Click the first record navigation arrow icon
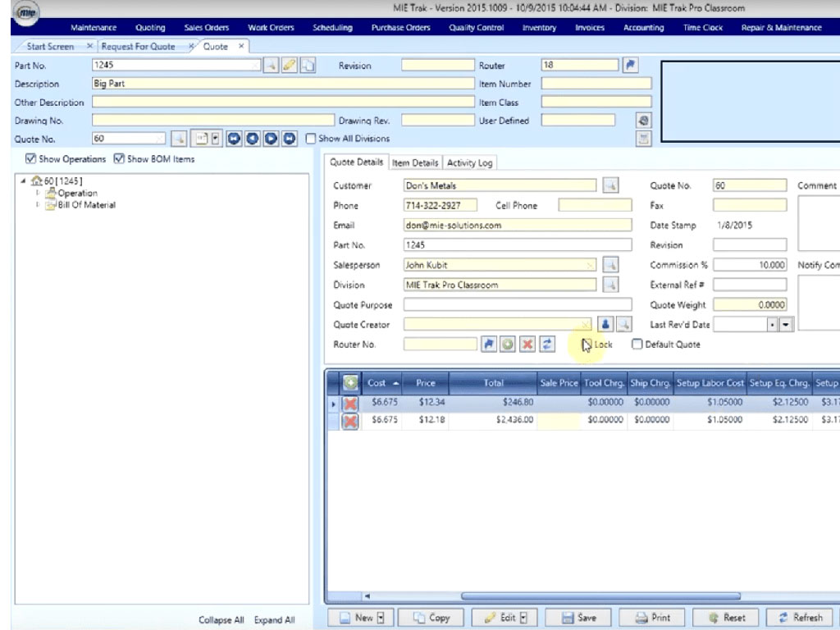This screenshot has height=630, width=840. [x=234, y=139]
